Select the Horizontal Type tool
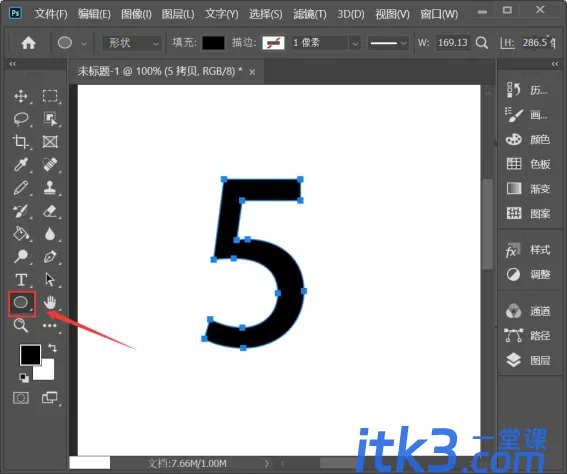Viewport: 567px width, 474px height. coord(21,279)
